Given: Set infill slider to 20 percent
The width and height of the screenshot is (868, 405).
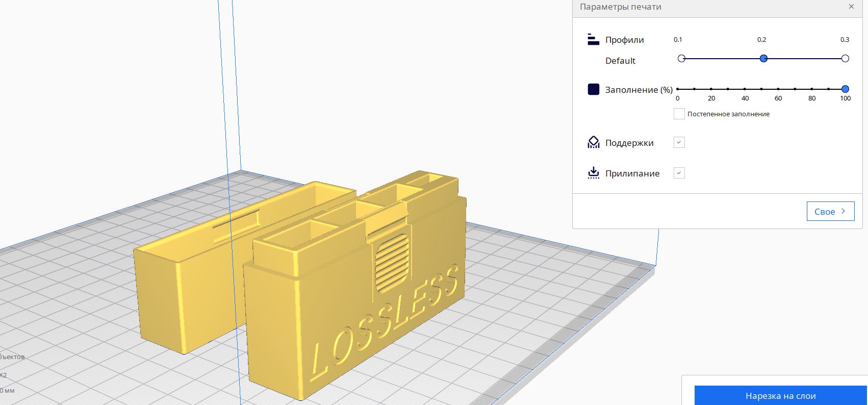Looking at the screenshot, I should pyautogui.click(x=711, y=89).
